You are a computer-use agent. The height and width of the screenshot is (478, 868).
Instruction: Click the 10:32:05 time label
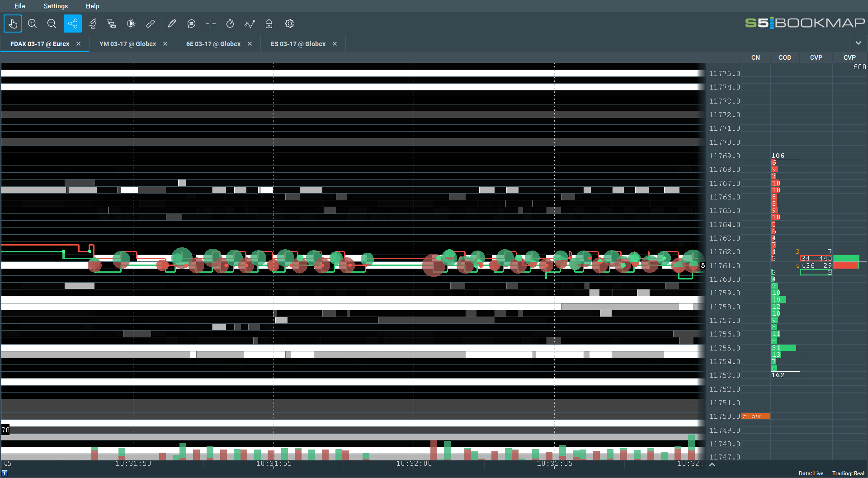point(555,464)
